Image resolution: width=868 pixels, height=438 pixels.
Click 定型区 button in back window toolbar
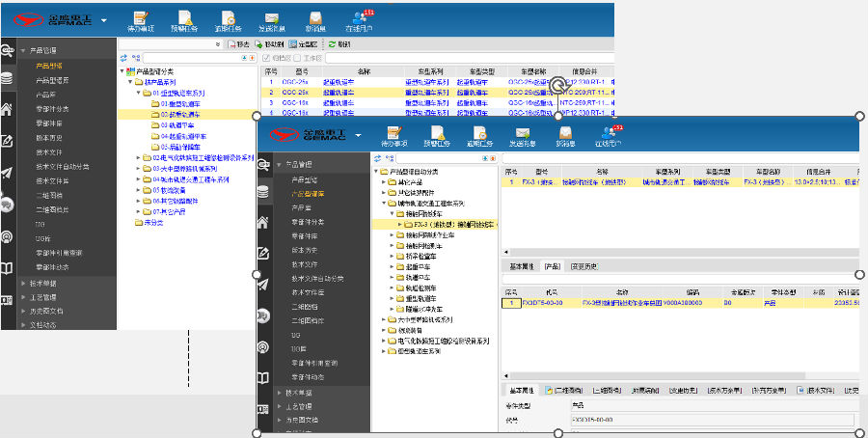pos(303,43)
